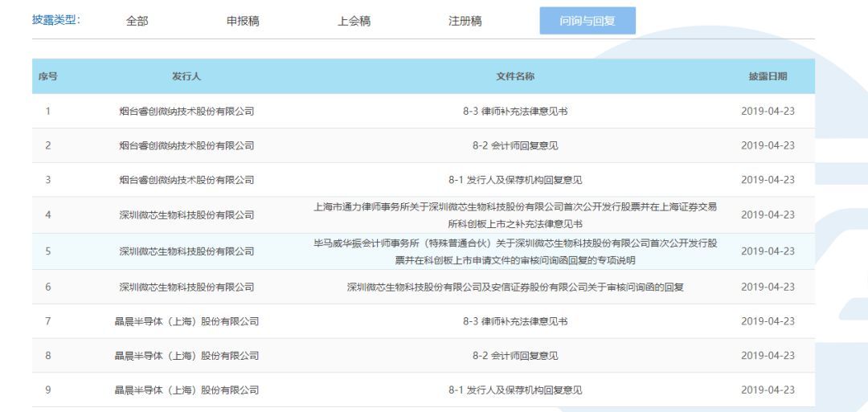868x412 pixels.
Task: Click issuer 烟台睿创微纳技术股份有限公司 in row 1
Action: [186, 111]
